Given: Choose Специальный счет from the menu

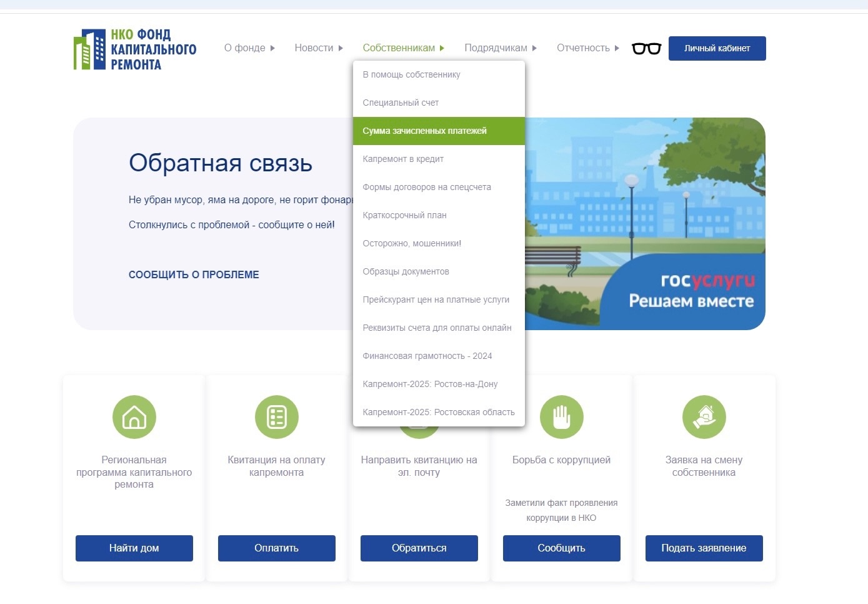Looking at the screenshot, I should [401, 103].
